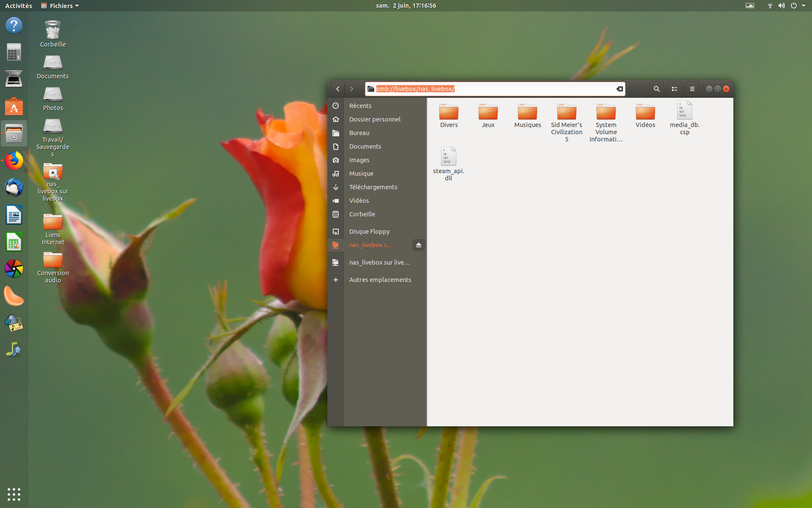Viewport: 812px width, 508px height.
Task: Open Ubuntu Software from dock
Action: click(14, 106)
